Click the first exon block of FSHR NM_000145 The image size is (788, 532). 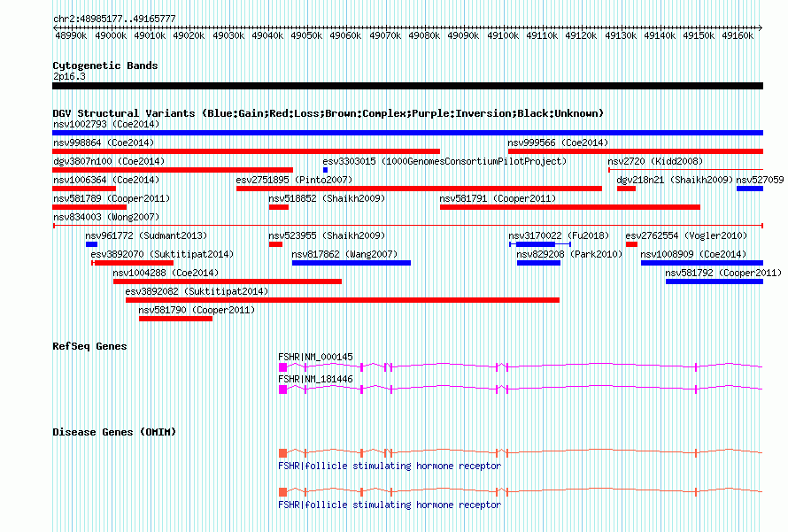(x=283, y=367)
